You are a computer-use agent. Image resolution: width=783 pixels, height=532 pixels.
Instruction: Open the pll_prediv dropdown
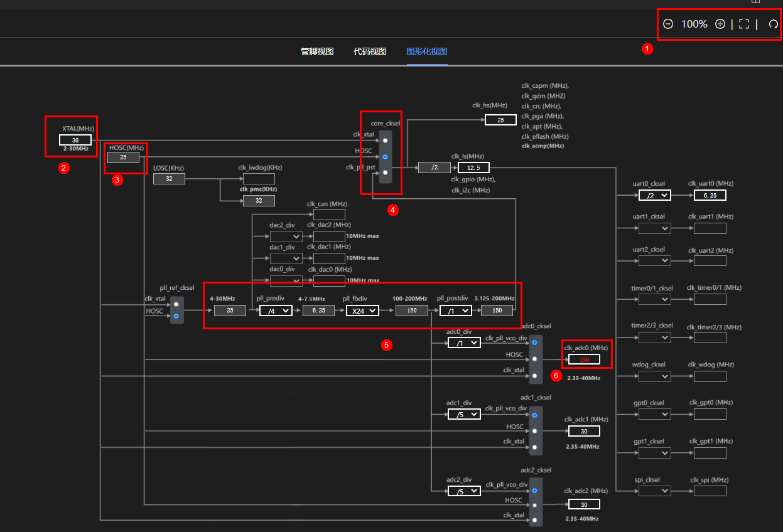[276, 311]
